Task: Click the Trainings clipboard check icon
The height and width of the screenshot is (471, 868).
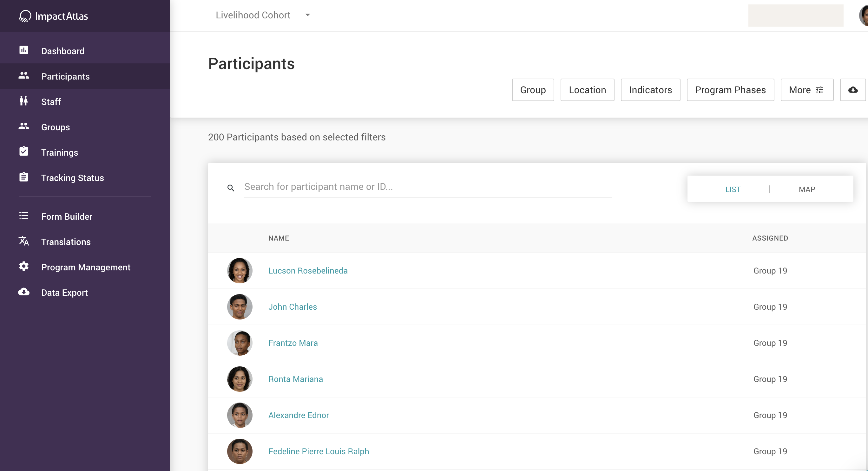Action: [x=23, y=152]
